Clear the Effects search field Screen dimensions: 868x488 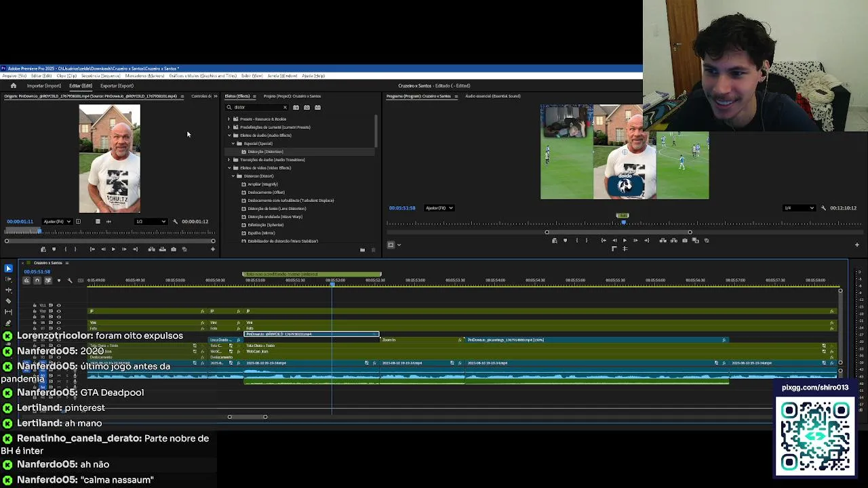(x=285, y=107)
